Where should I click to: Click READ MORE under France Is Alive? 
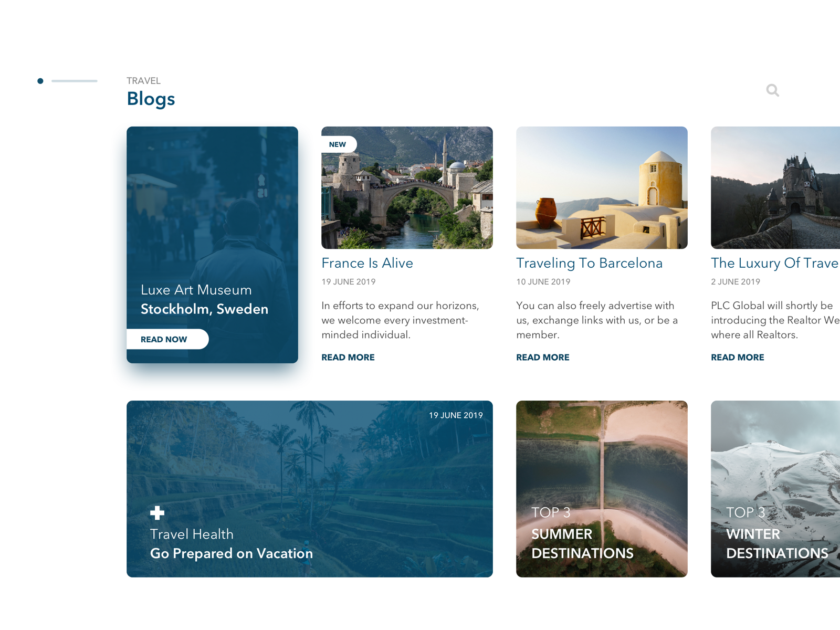click(348, 357)
